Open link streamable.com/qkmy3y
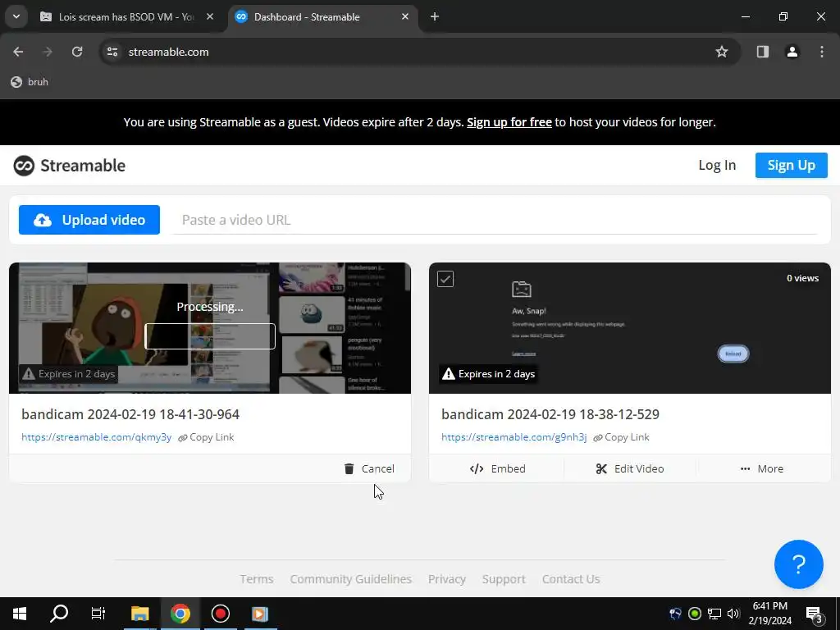 click(x=97, y=437)
